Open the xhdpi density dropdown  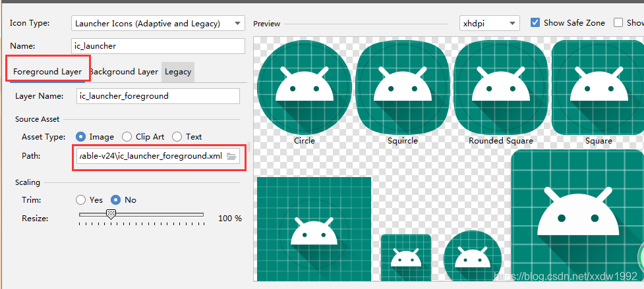pos(490,23)
